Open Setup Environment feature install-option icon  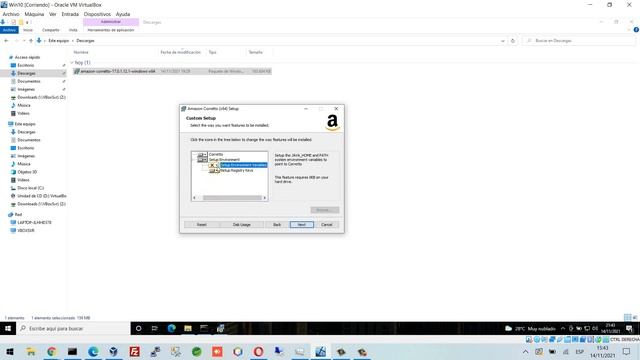tap(202, 160)
